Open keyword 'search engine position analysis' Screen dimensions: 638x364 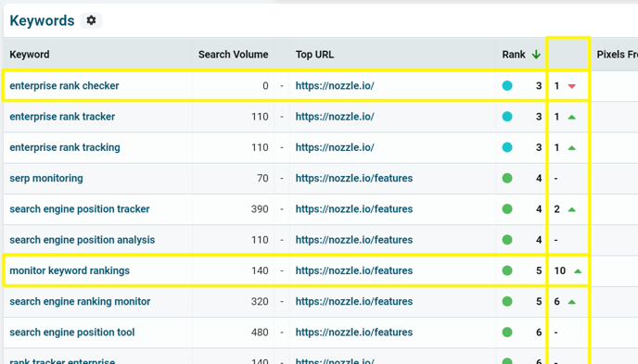(x=83, y=240)
